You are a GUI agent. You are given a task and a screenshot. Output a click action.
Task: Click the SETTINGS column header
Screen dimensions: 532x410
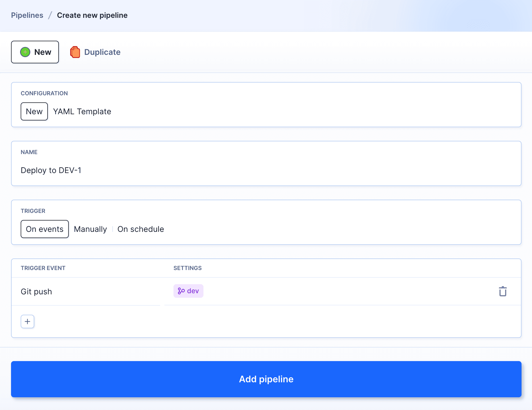click(x=187, y=268)
